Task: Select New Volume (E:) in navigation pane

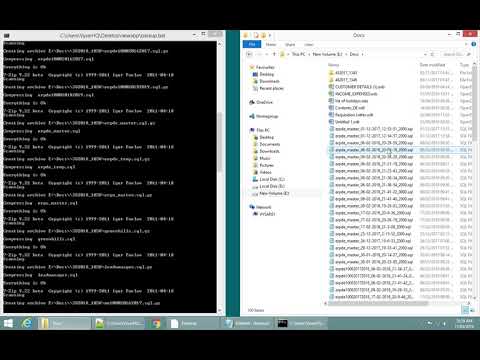Action: tap(274, 193)
